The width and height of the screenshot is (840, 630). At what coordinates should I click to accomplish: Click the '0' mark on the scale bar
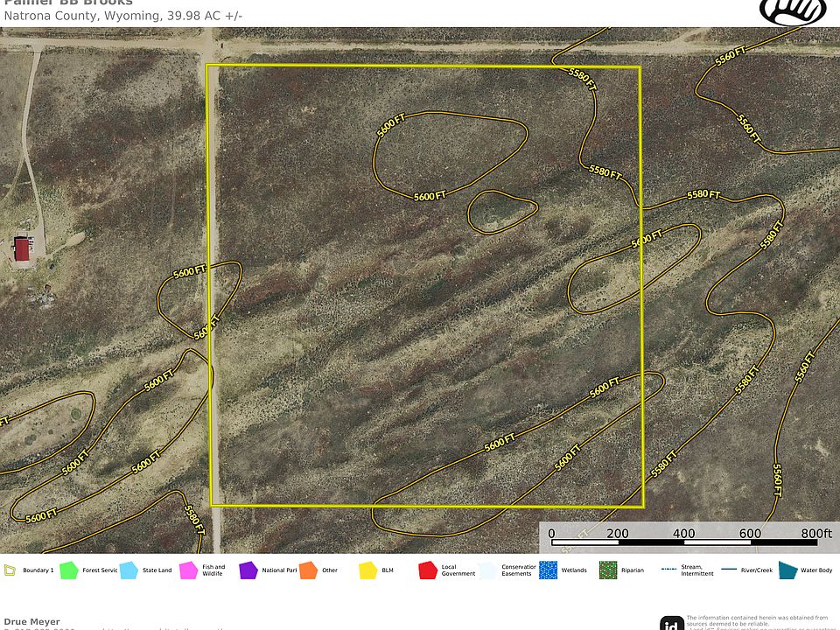(x=551, y=533)
